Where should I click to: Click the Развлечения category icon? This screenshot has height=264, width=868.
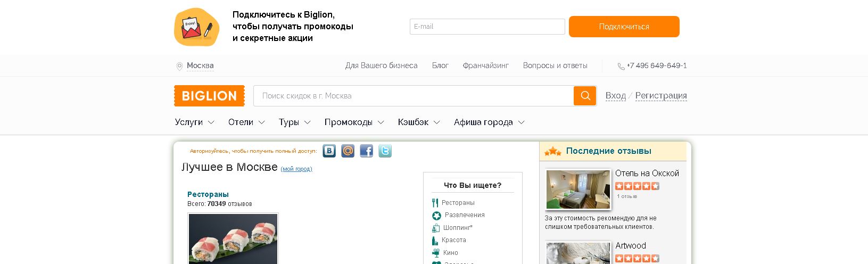tap(436, 216)
